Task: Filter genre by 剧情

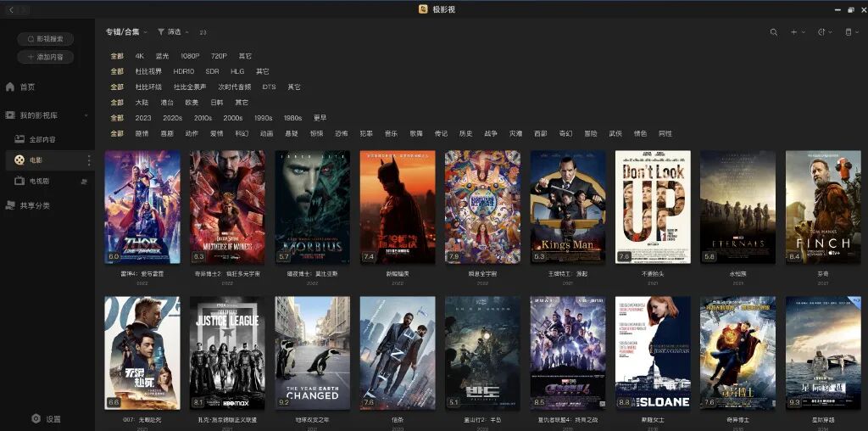Action: (142, 133)
